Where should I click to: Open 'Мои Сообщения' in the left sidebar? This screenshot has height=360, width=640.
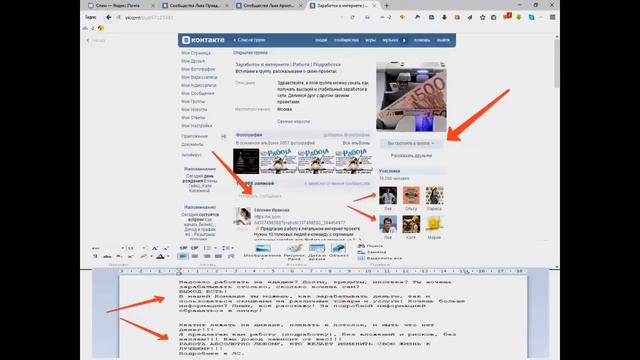198,93
